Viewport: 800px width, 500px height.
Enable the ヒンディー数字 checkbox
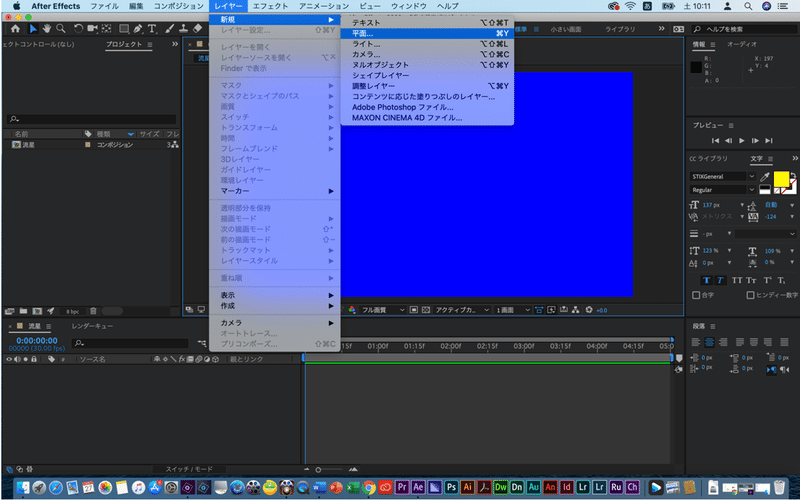tap(750, 295)
